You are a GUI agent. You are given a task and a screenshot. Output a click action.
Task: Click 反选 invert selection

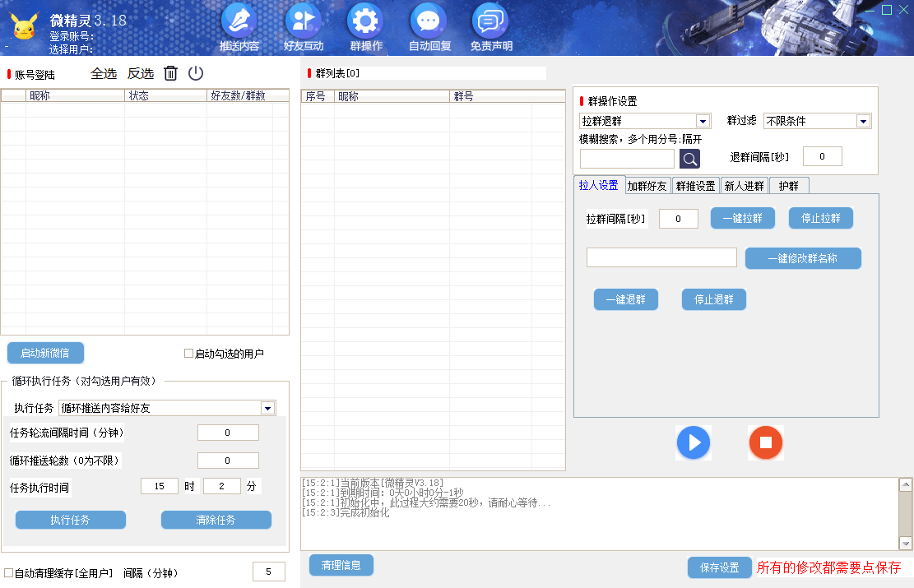click(141, 73)
